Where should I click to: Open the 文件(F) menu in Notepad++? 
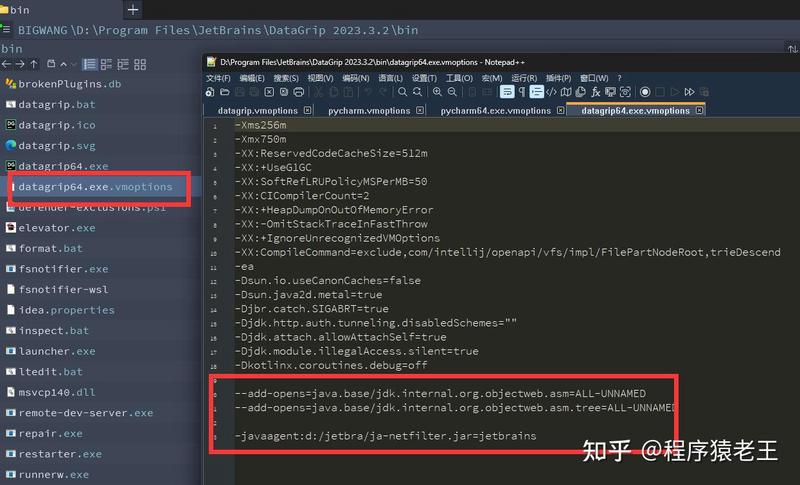[218, 78]
